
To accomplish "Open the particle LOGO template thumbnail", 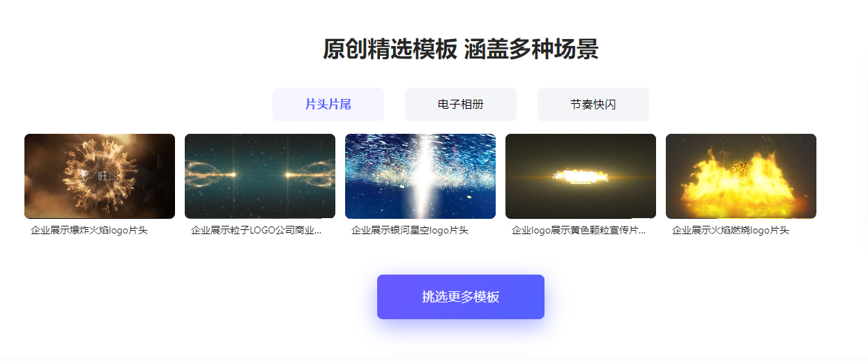I will coord(260,176).
